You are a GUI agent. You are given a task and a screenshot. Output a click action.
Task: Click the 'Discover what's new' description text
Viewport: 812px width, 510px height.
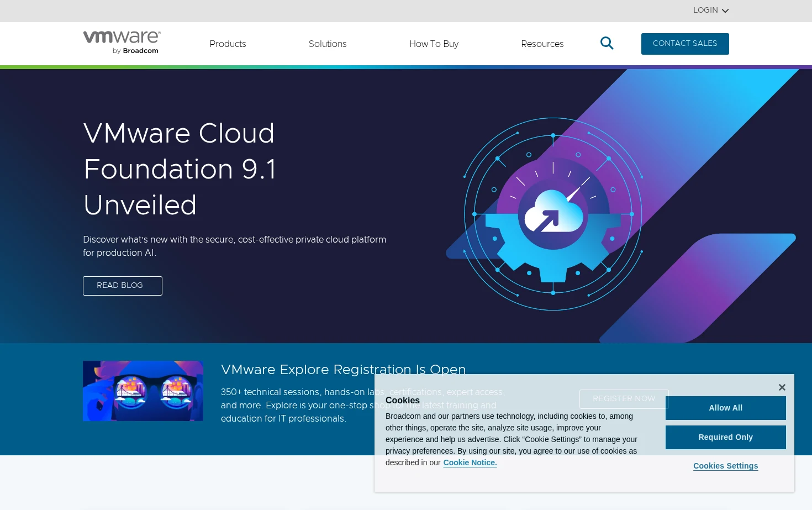[x=235, y=246]
